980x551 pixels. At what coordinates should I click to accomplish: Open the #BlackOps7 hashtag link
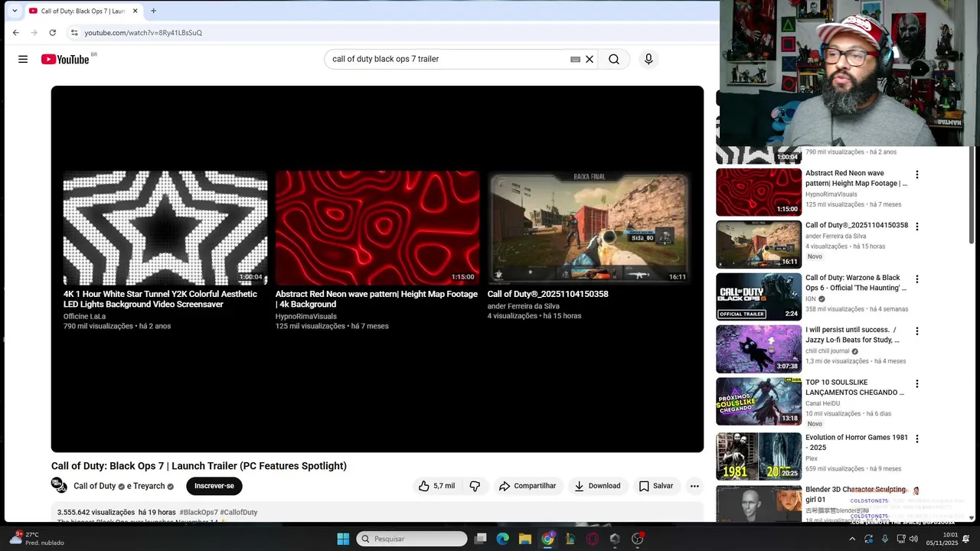click(198, 512)
